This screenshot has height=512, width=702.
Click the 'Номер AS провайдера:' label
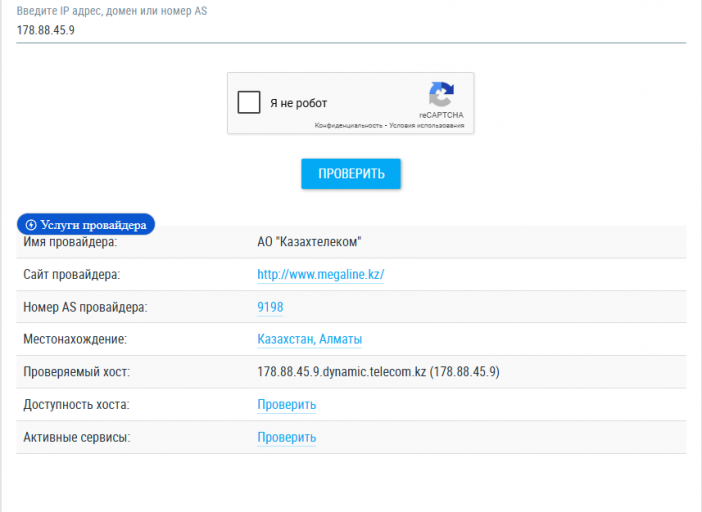[x=85, y=307]
